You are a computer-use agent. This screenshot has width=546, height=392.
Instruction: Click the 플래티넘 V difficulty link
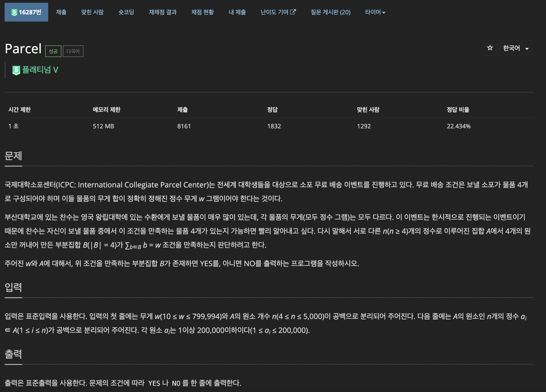point(40,70)
